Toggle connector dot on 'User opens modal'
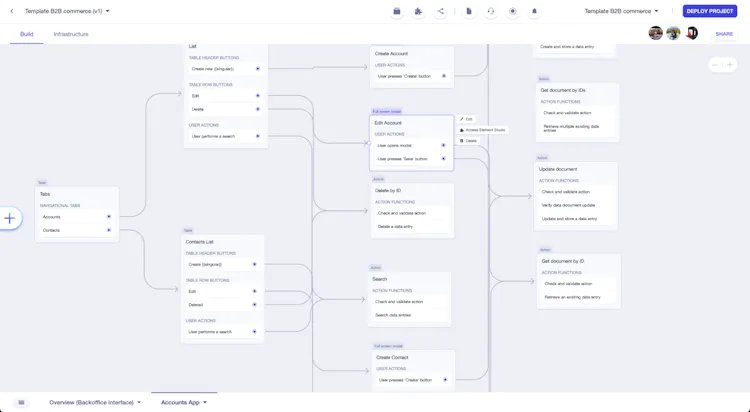 click(x=443, y=145)
